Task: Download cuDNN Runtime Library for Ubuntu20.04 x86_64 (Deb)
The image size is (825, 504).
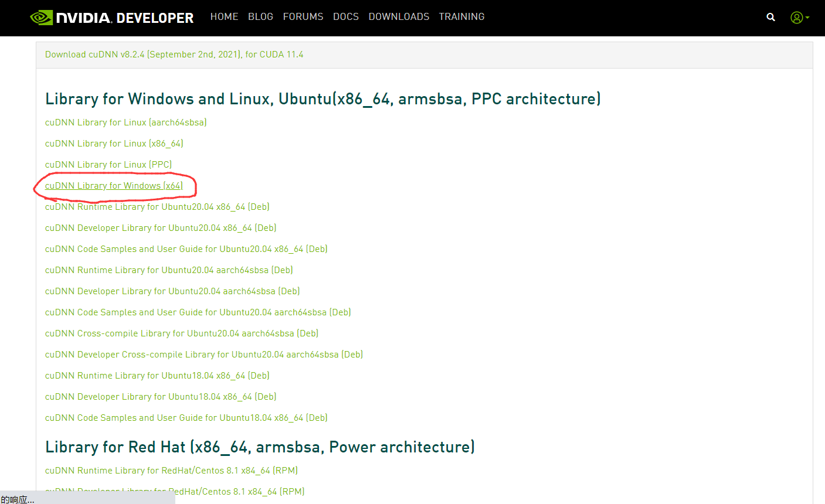Action: [157, 207]
